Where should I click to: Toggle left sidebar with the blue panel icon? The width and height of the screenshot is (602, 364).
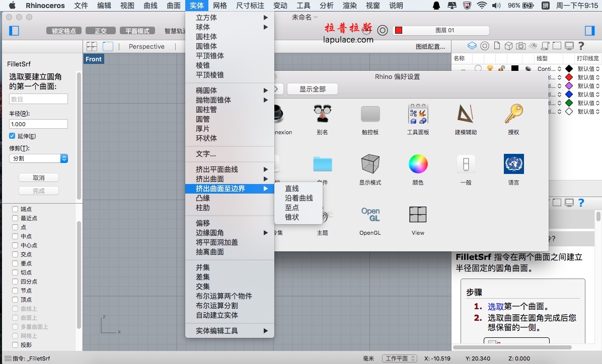click(x=14, y=31)
